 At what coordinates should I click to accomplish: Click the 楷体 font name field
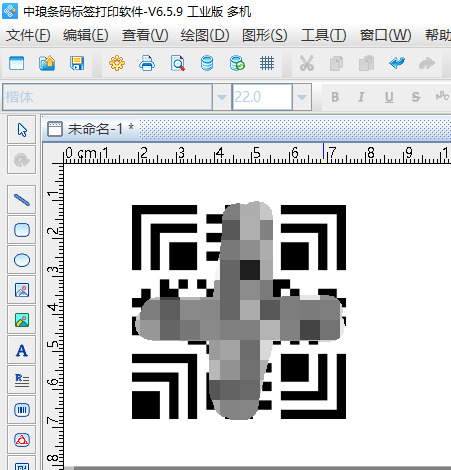[107, 97]
